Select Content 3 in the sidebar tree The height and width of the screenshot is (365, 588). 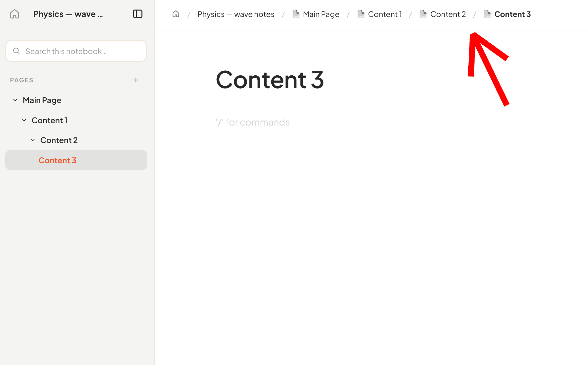(76, 160)
